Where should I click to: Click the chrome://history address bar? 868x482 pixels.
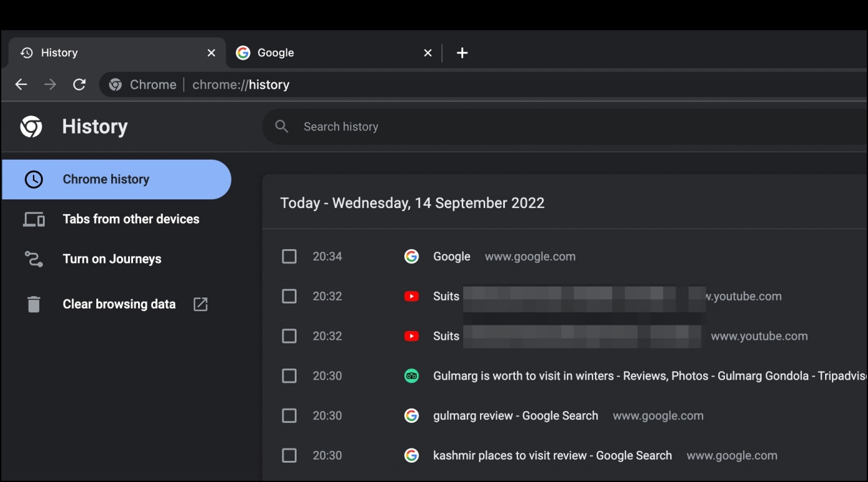(482, 84)
